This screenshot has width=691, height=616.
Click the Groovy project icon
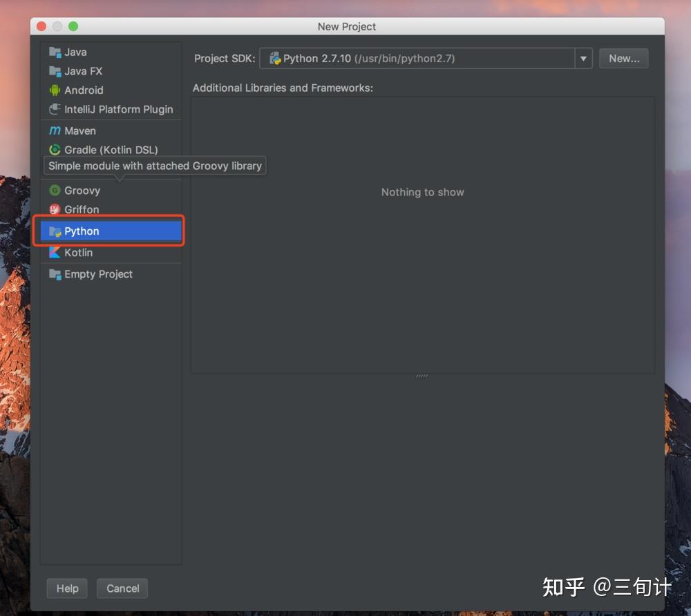click(55, 190)
